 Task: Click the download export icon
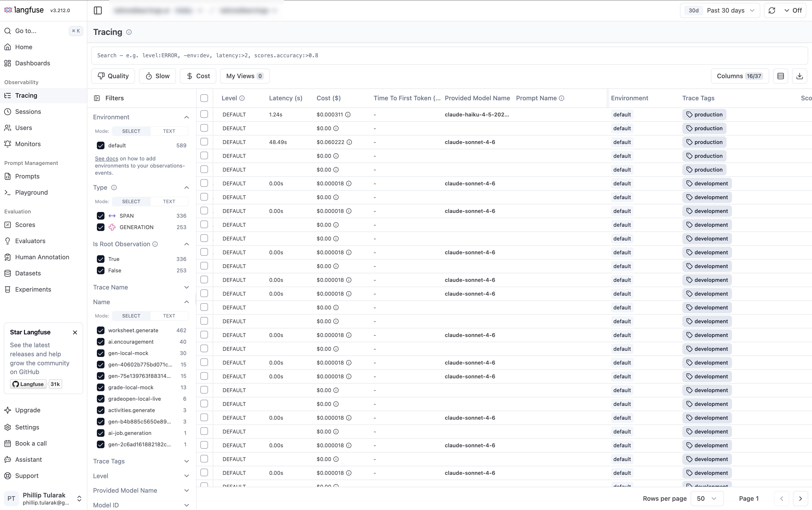[x=799, y=76]
